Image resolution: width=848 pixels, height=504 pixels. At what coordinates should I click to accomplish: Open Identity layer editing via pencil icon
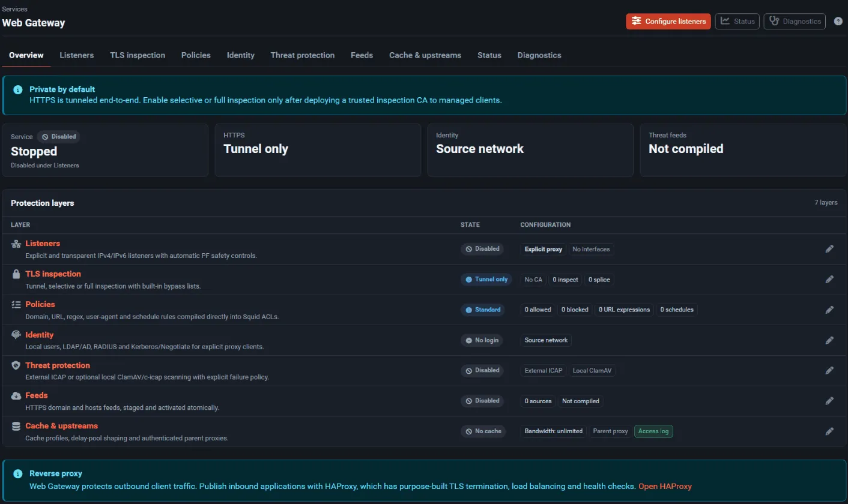click(x=829, y=340)
